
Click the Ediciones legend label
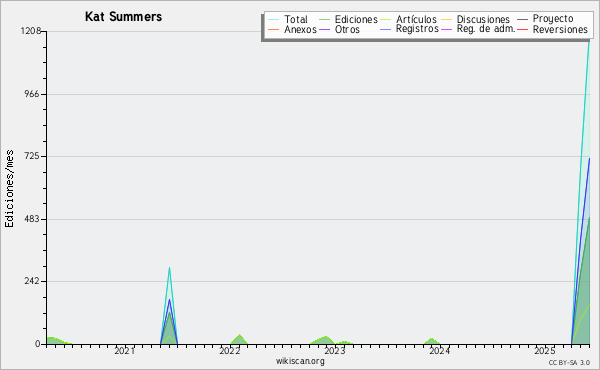pyautogui.click(x=356, y=19)
